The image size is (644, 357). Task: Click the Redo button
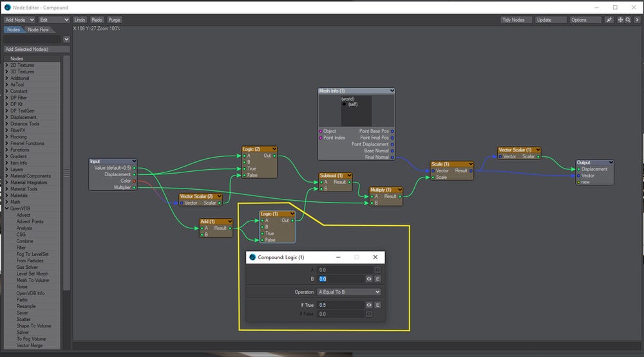(x=97, y=20)
